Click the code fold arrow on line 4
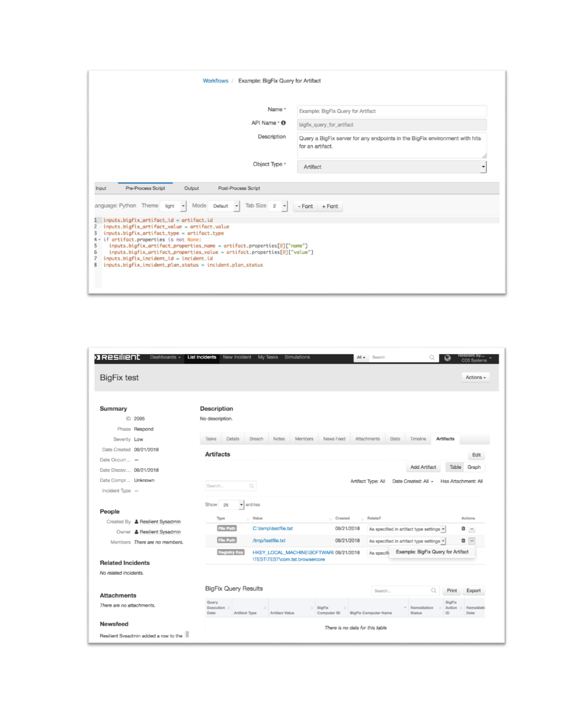The width and height of the screenshot is (563, 728). pyautogui.click(x=99, y=239)
